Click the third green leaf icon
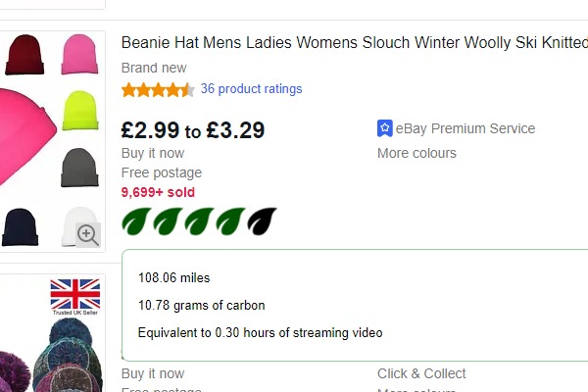The image size is (588, 392). point(199,222)
